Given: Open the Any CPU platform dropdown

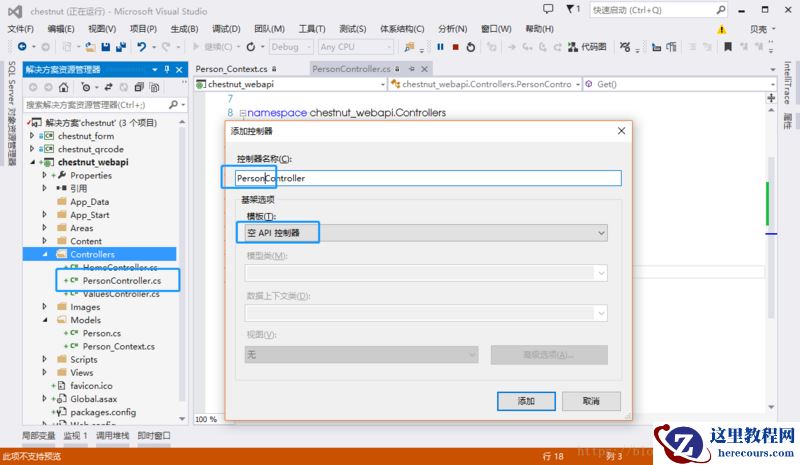Looking at the screenshot, I should click(x=356, y=47).
